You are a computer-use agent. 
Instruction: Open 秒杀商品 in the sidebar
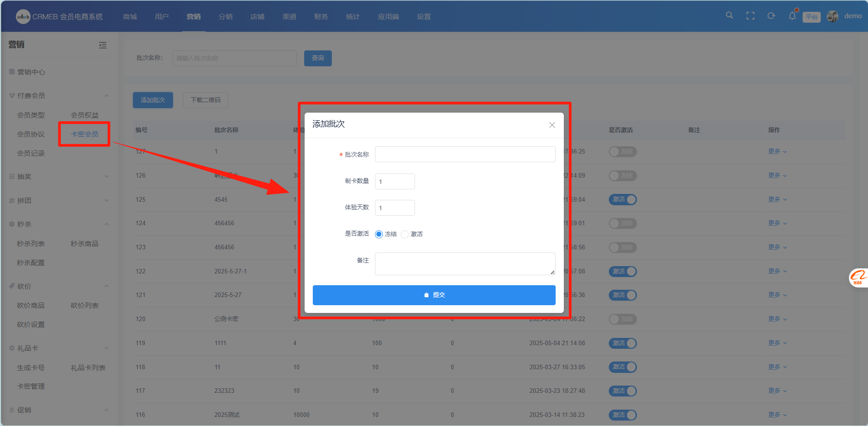click(84, 243)
